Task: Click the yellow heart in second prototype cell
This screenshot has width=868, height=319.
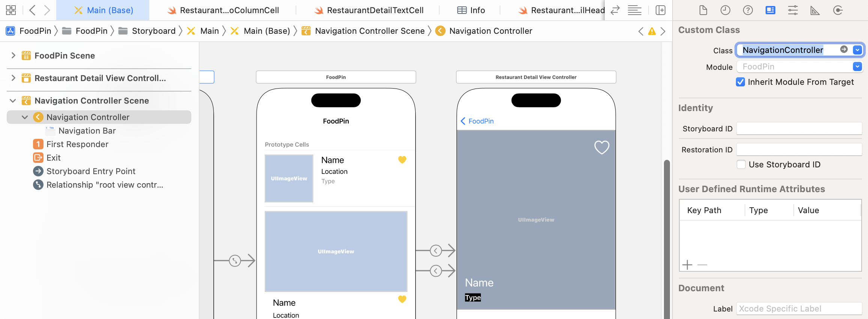Action: (402, 299)
